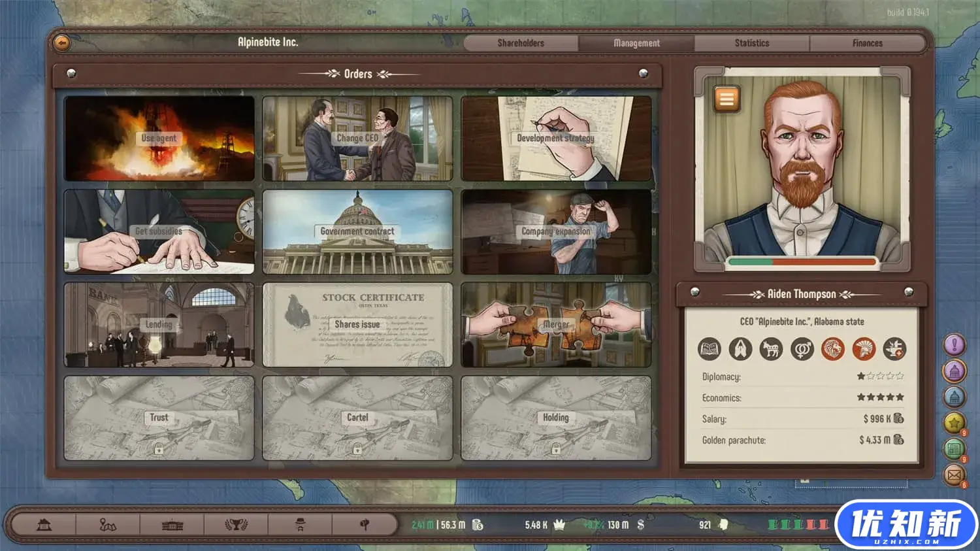Open the Statistics tab
Viewport: 980px width, 551px height.
click(751, 43)
